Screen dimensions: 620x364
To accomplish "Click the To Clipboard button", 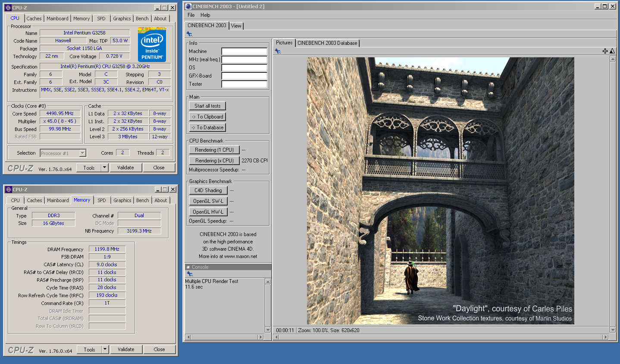I will [207, 117].
